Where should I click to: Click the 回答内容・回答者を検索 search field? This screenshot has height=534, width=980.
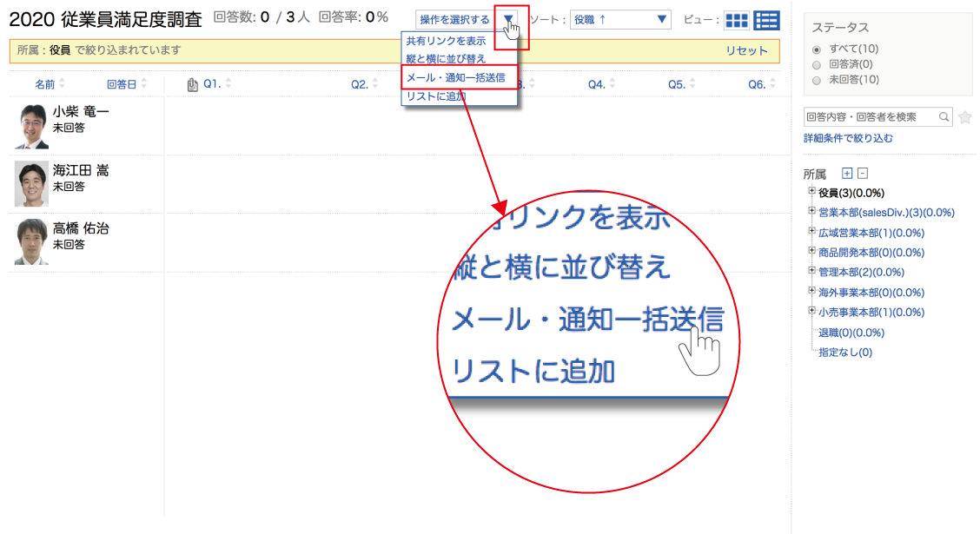tap(871, 116)
